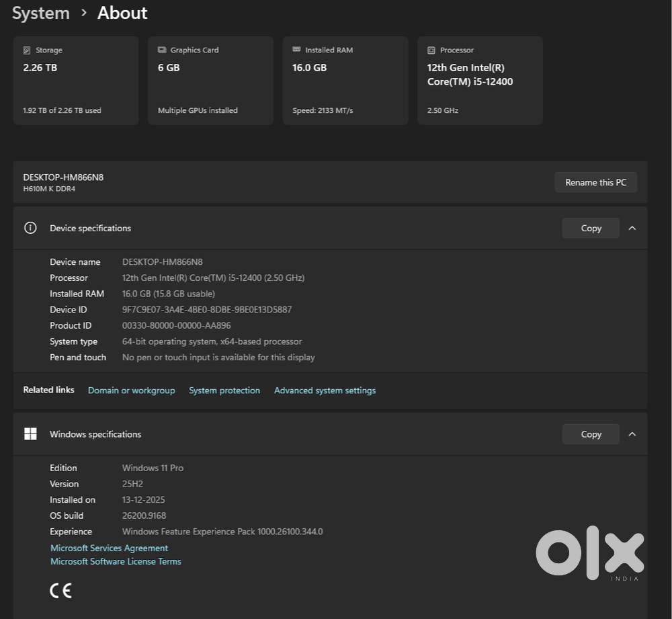This screenshot has height=619, width=672.
Task: Copy the Device specifications
Action: 591,228
